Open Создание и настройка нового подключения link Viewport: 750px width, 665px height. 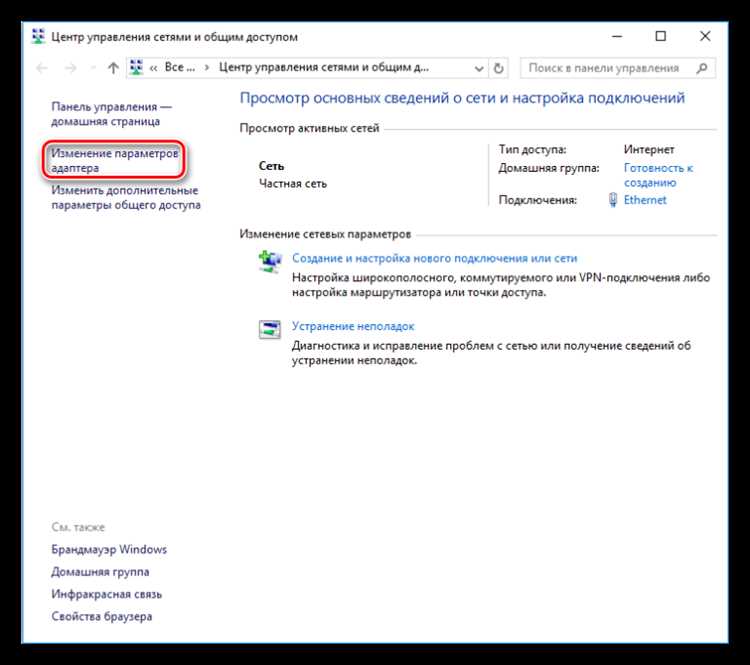coord(434,258)
